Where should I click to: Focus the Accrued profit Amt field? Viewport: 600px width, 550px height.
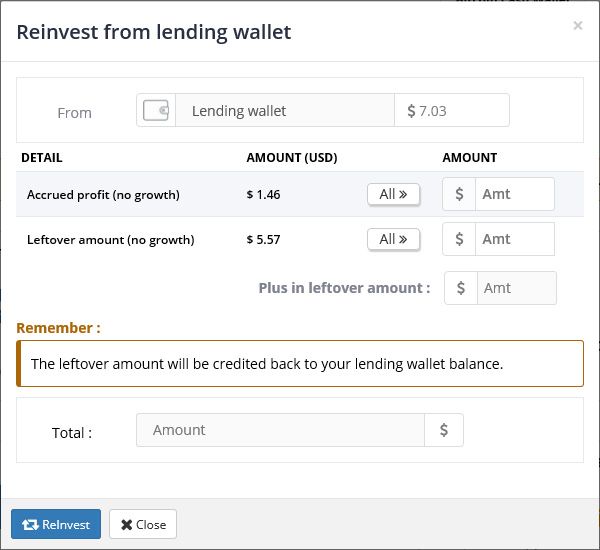click(x=515, y=194)
